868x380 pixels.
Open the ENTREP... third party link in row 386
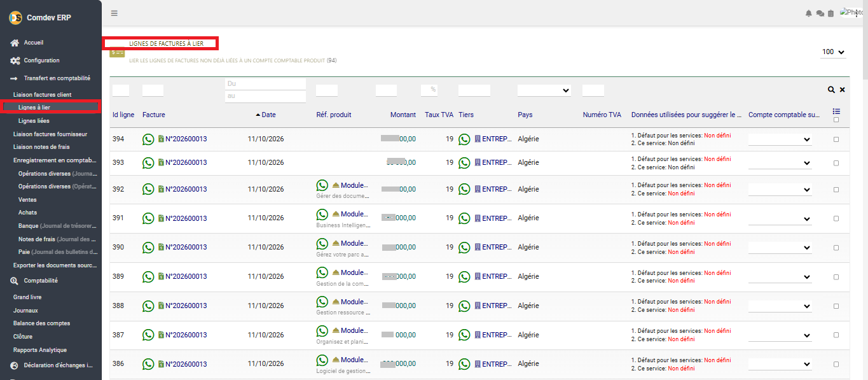pyautogui.click(x=497, y=364)
